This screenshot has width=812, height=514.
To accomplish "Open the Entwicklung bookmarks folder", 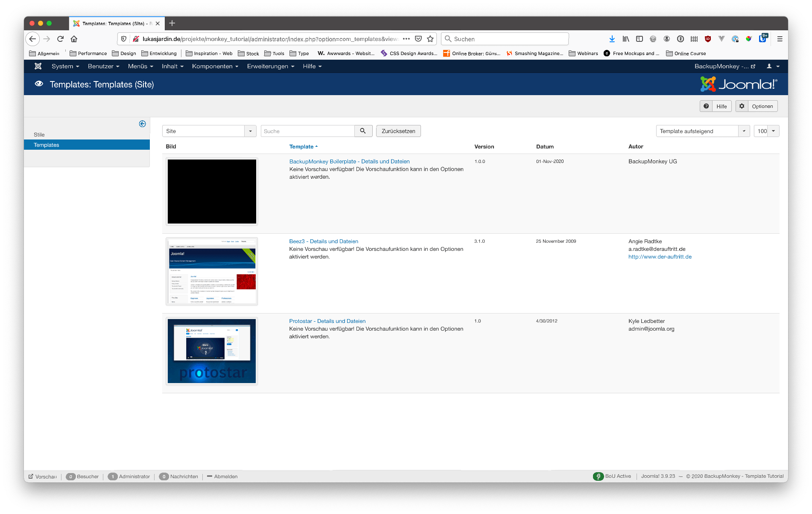I will tap(159, 53).
